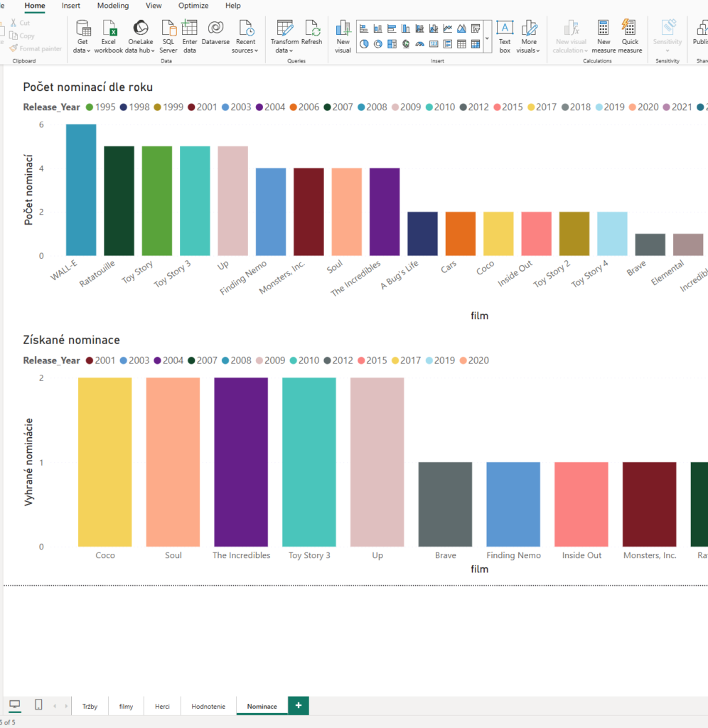Open the View ribbon tab
Viewport: 708px width, 728px height.
pos(154,6)
